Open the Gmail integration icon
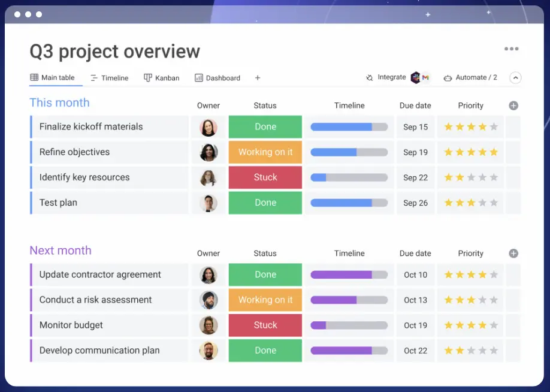This screenshot has width=550, height=392. (x=425, y=77)
